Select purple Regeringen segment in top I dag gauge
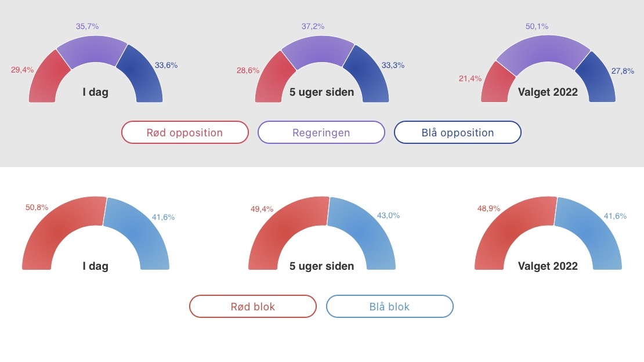The width and height of the screenshot is (644, 362). click(x=93, y=50)
